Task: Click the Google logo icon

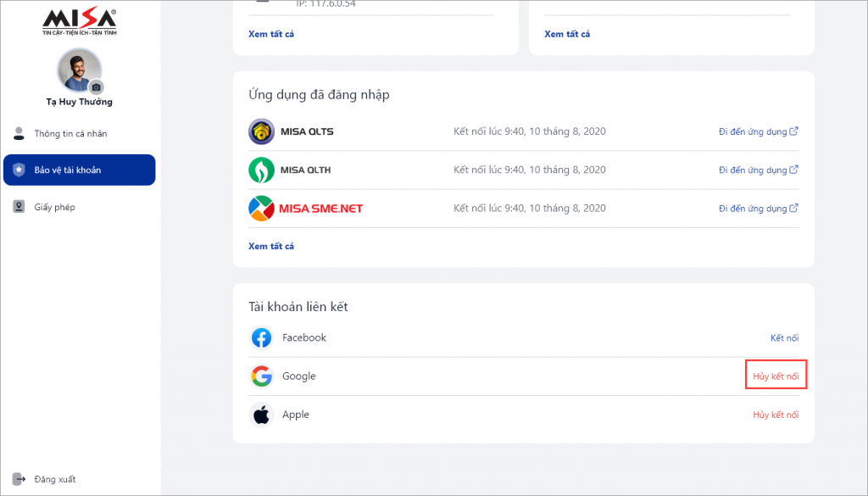Action: 261,376
